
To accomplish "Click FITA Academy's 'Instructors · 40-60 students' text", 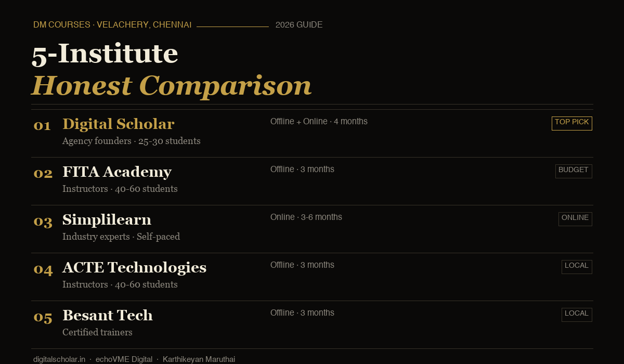I will tap(120, 189).
